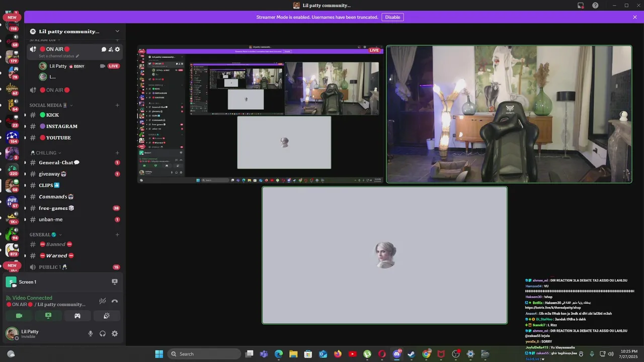Disconnect from the voice channel
The width and height of the screenshot is (644, 362).
tap(115, 301)
